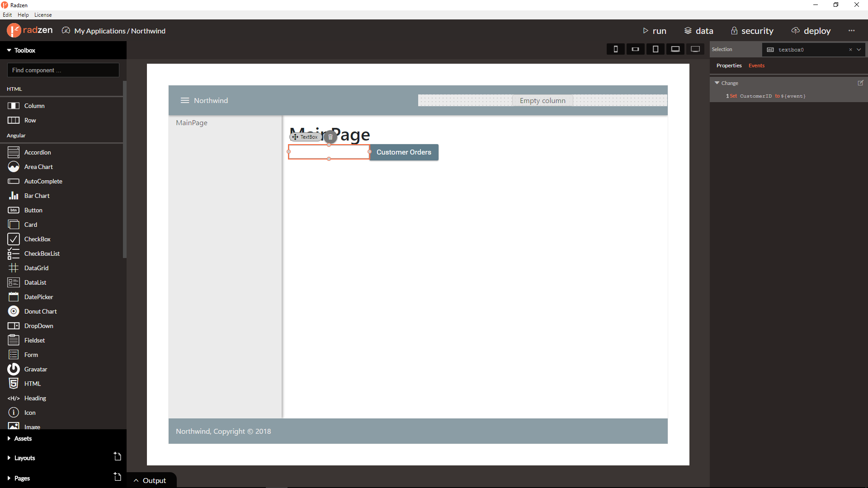Edit the Change event with pencil icon
Viewport: 868px width, 488px height.
(x=861, y=83)
